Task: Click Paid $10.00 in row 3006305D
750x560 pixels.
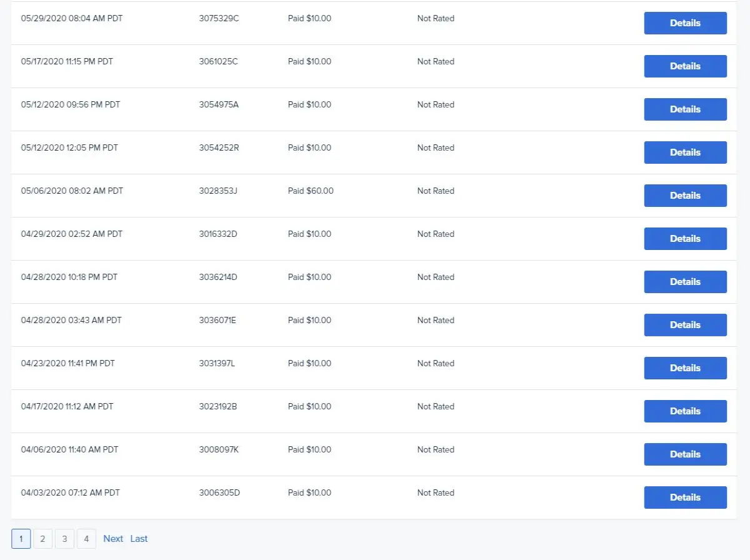Action: pyautogui.click(x=309, y=493)
